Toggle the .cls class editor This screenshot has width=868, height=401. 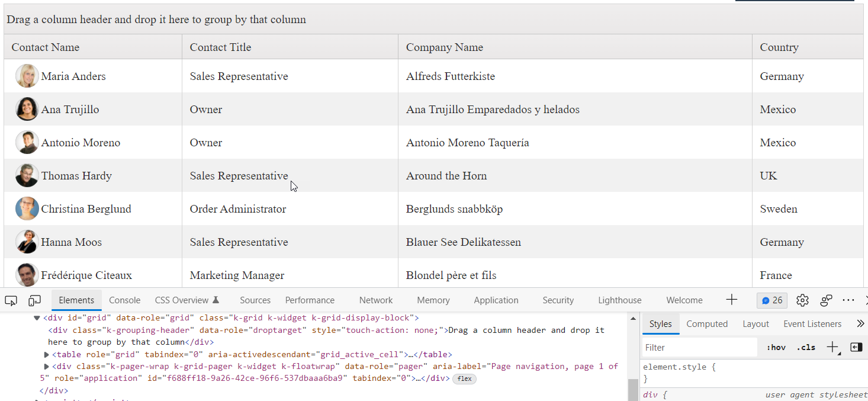(806, 348)
